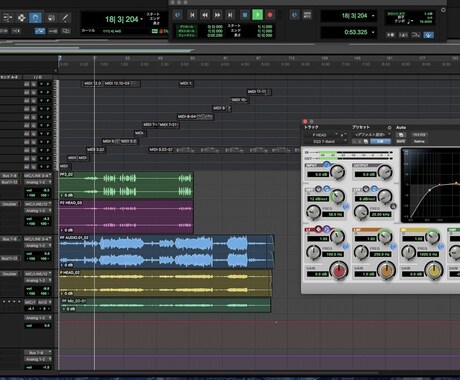Click the red LF band GAIN knob
The image size is (460, 380).
(339, 271)
